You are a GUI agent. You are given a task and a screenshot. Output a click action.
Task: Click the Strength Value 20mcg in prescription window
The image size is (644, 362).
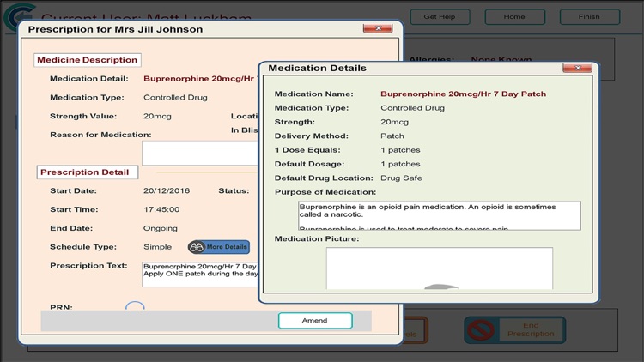[157, 116]
